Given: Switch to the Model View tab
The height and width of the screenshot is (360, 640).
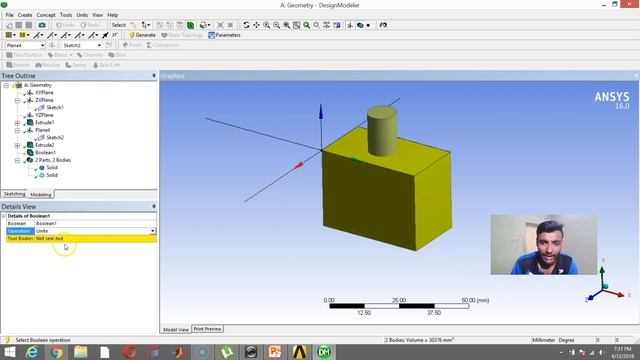Looking at the screenshot, I should pyautogui.click(x=176, y=329).
